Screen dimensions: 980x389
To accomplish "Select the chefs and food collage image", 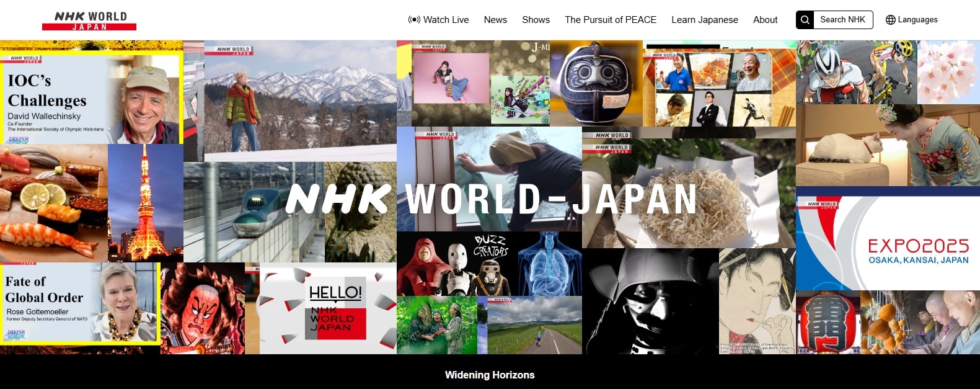I will pos(719,87).
